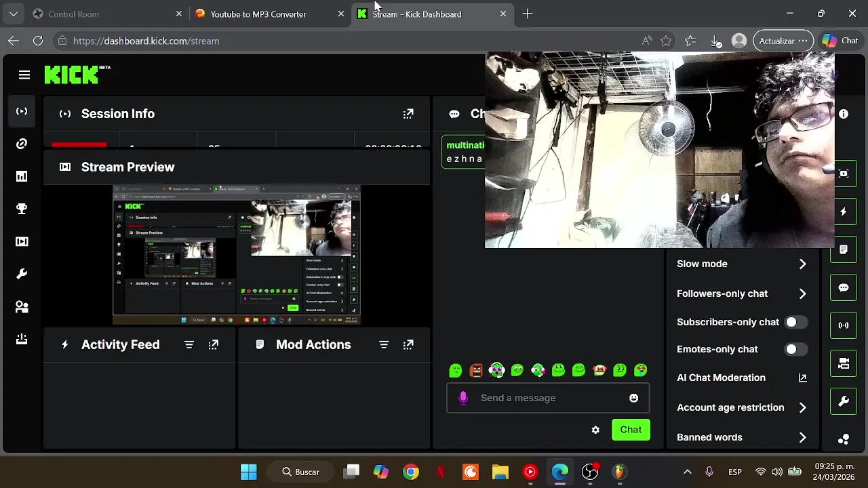Screen dimensions: 868x488
Task: Toggle the lightning quick-actions panel button
Action: pyautogui.click(x=844, y=211)
